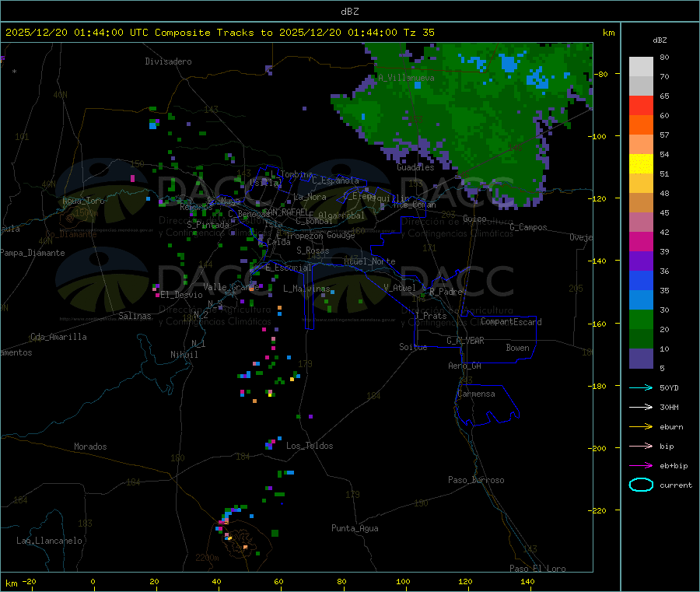The image size is (700, 592).
Task: Click the 'Guico' map label
Action: coord(474,219)
